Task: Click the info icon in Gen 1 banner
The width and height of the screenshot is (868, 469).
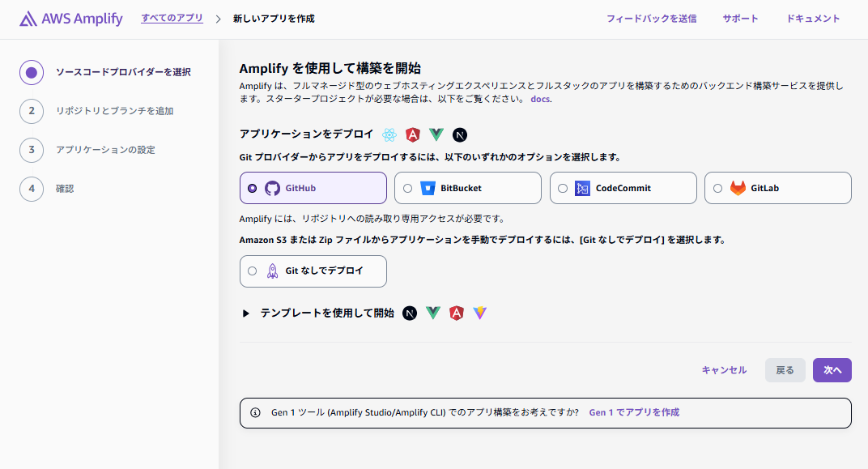Action: [255, 412]
